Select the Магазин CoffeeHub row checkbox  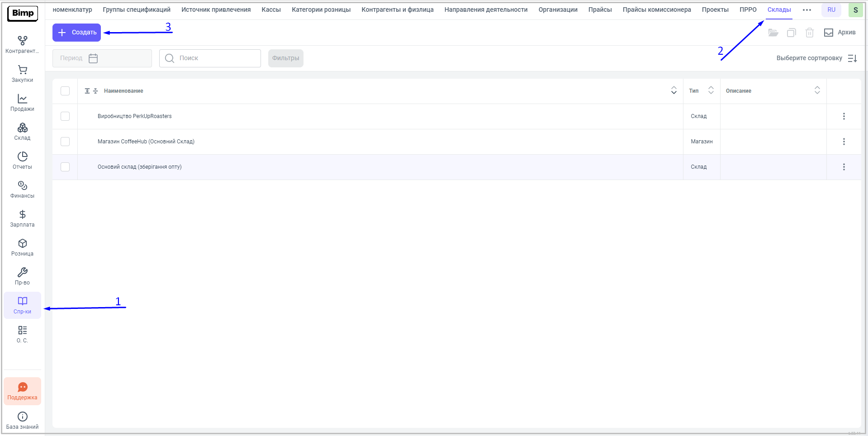click(x=65, y=142)
